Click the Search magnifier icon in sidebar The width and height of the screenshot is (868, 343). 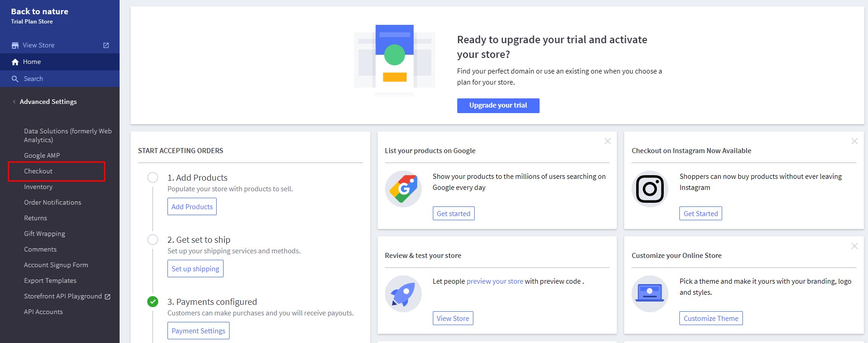15,79
